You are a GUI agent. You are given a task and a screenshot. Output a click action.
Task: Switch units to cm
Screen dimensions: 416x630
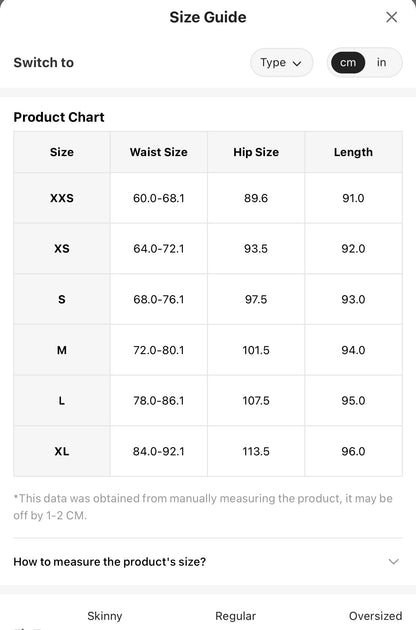348,63
